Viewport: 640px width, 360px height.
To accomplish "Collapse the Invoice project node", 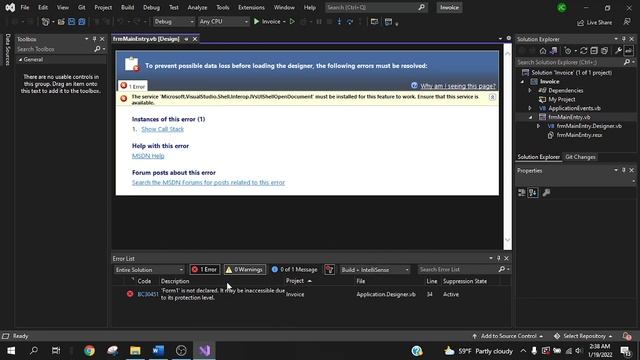I will (x=522, y=82).
